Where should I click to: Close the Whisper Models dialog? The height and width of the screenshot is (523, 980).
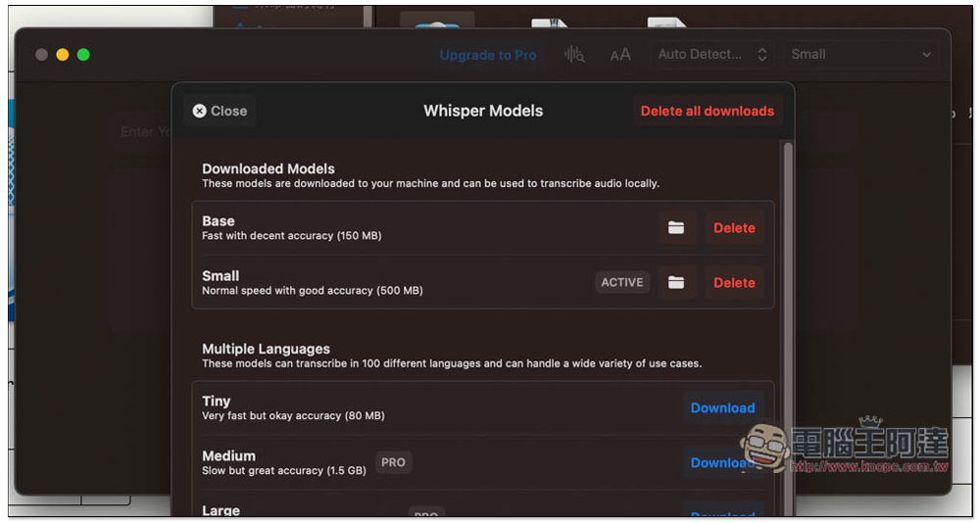[220, 111]
